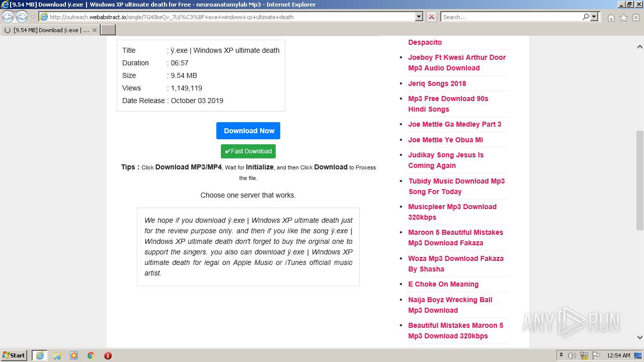Open Joeboy Ft Kwesi Arthur Door link
This screenshot has height=362, width=644.
coord(457,63)
